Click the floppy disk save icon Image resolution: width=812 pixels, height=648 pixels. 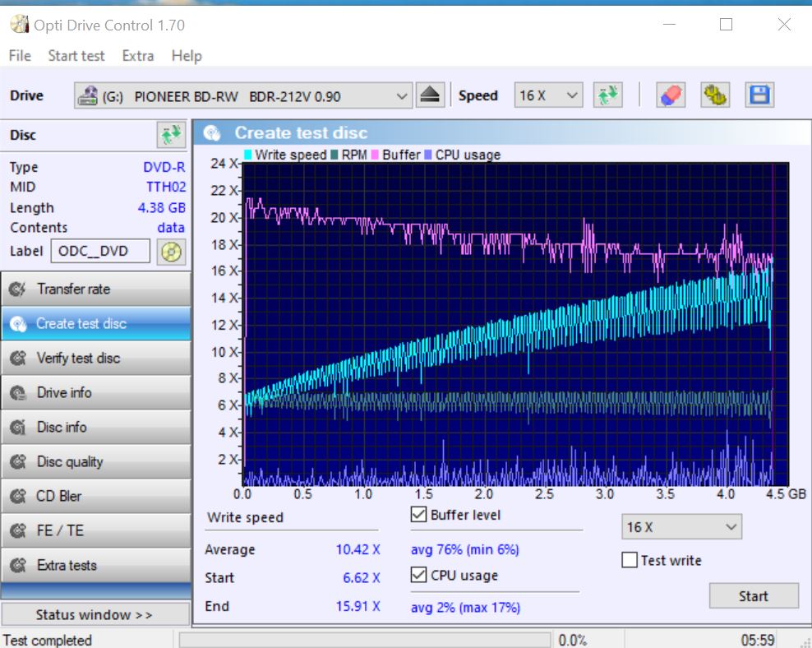(x=759, y=95)
